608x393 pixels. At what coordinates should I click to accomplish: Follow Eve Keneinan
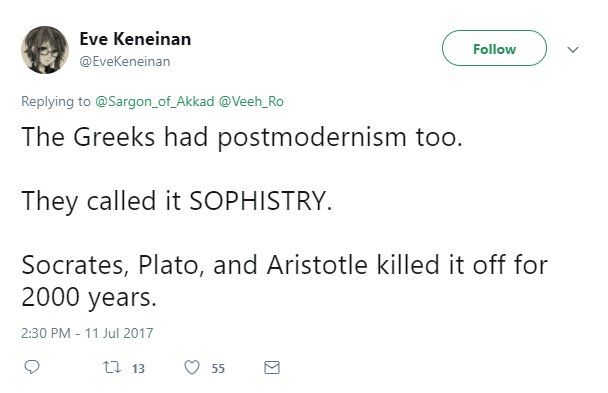[x=494, y=48]
